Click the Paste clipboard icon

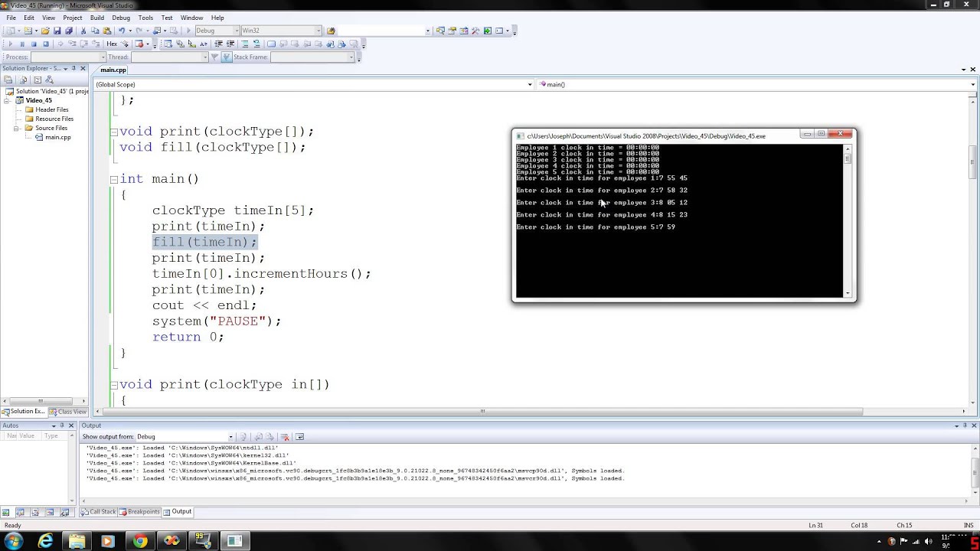(106, 31)
